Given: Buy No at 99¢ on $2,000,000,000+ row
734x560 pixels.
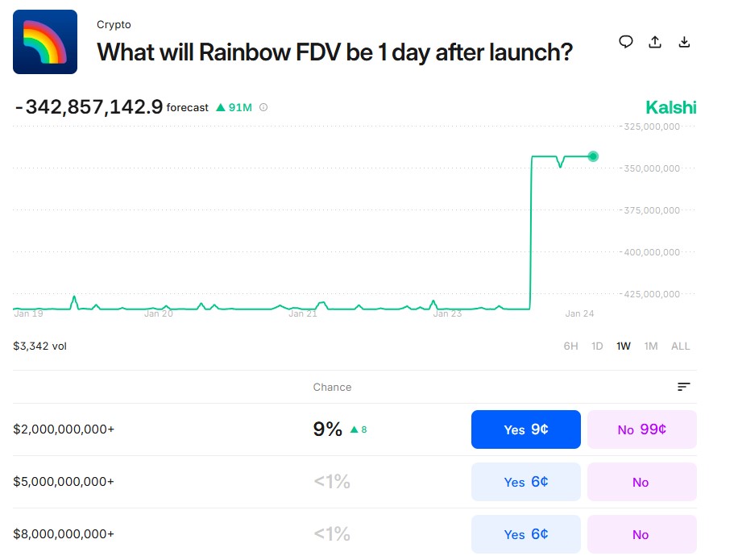Looking at the screenshot, I should tap(641, 429).
